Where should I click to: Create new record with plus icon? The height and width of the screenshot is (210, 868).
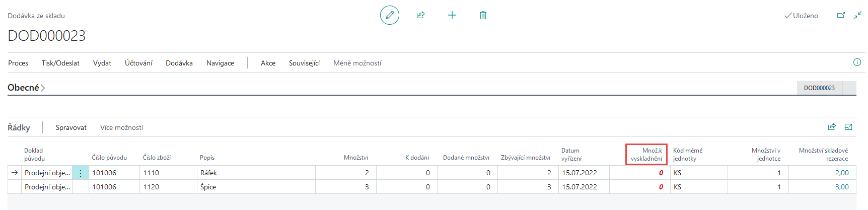pyautogui.click(x=452, y=15)
